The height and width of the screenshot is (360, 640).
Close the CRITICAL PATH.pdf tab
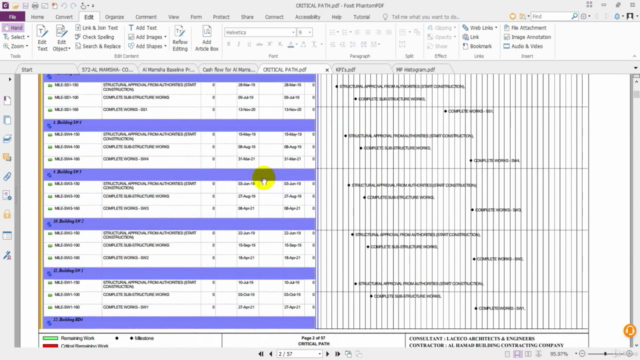point(327,70)
